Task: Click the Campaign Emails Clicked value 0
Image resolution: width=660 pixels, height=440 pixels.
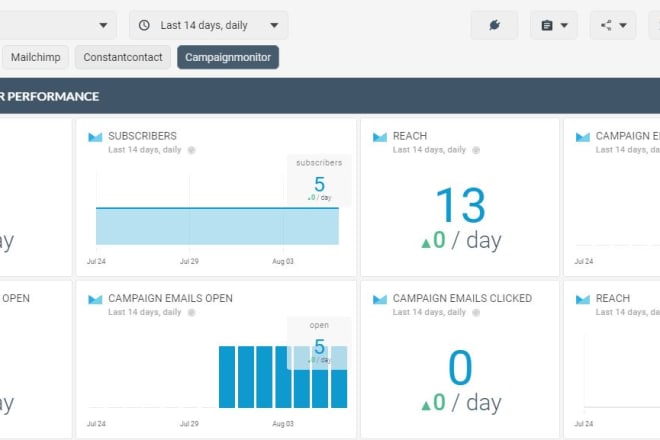Action: [460, 368]
